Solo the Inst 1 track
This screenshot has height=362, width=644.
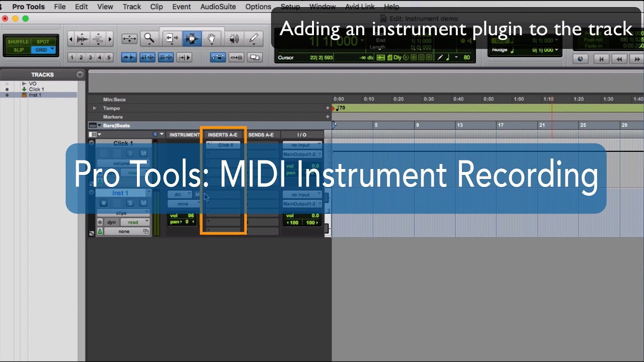click(130, 203)
